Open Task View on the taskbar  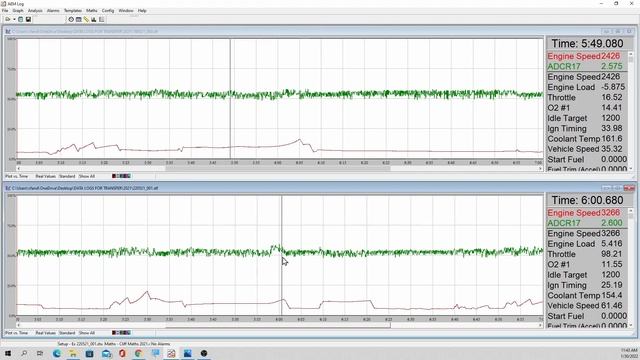(x=40, y=353)
